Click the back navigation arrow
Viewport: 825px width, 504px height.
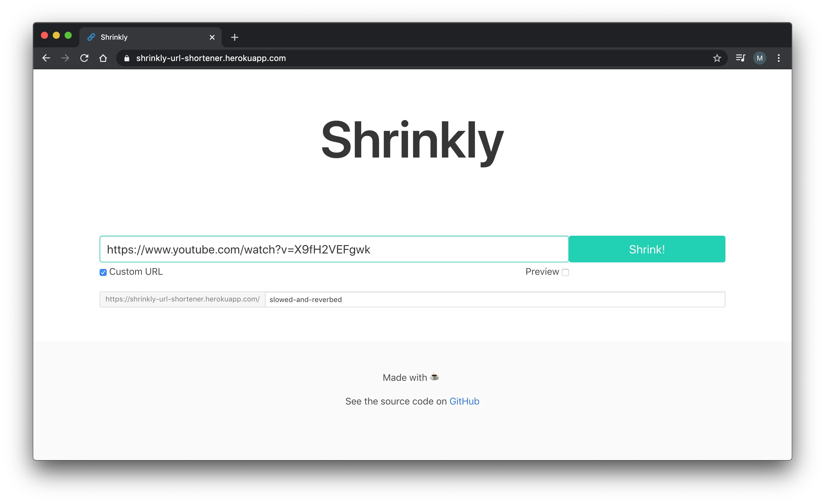click(46, 58)
